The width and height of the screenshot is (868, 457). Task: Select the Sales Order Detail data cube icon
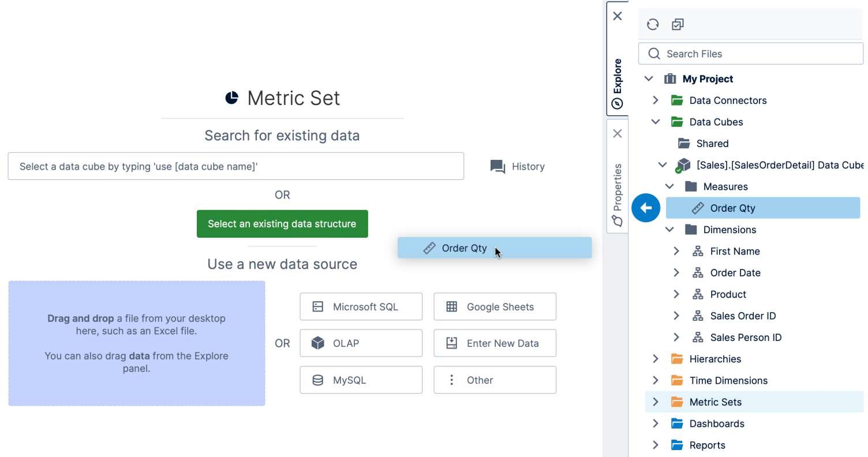click(x=683, y=166)
